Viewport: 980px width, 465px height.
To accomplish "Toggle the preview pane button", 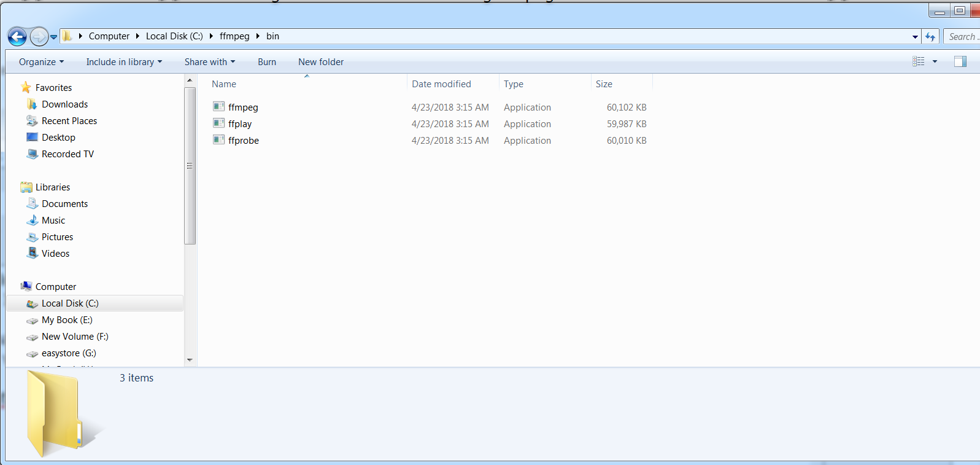I will pos(960,61).
